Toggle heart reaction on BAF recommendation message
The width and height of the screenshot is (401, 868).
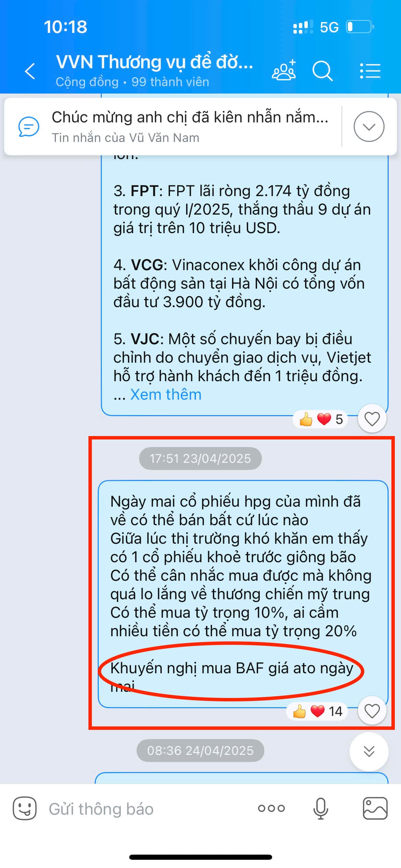372,711
